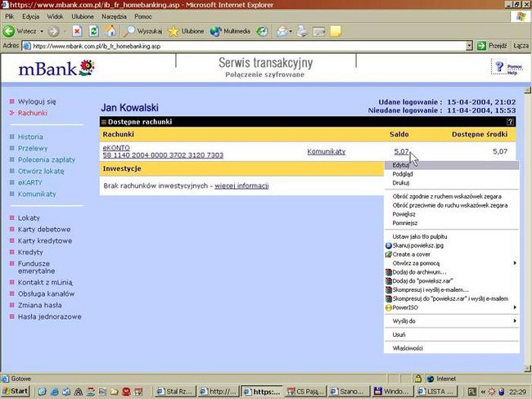Refresh the page with toolbar icon
This screenshot has width=532, height=399.
pos(93,31)
